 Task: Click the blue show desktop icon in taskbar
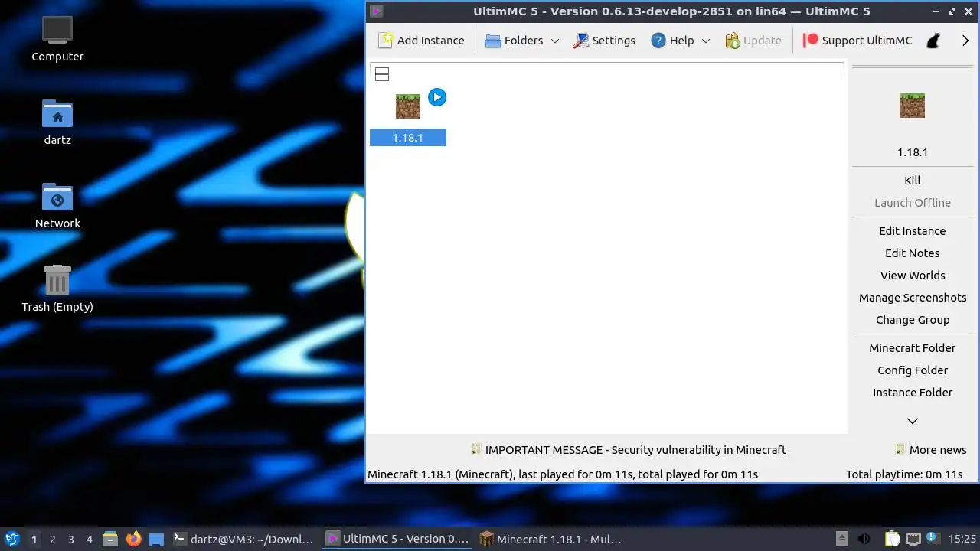156,539
